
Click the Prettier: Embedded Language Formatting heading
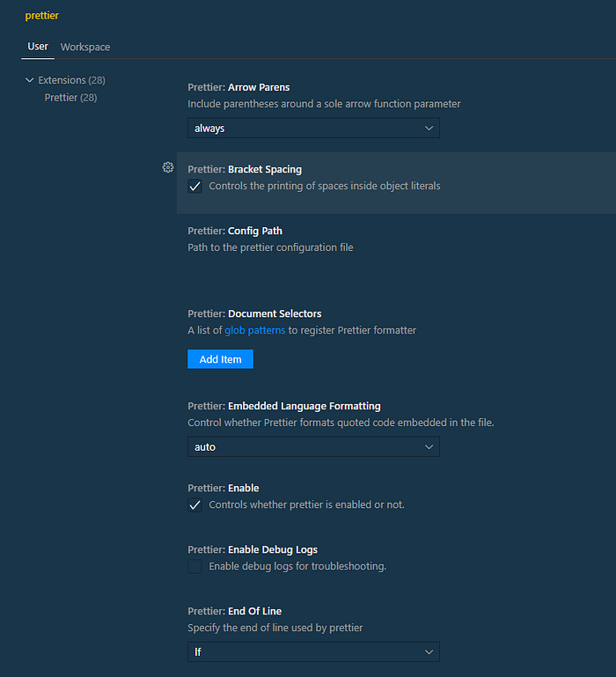pyautogui.click(x=284, y=406)
